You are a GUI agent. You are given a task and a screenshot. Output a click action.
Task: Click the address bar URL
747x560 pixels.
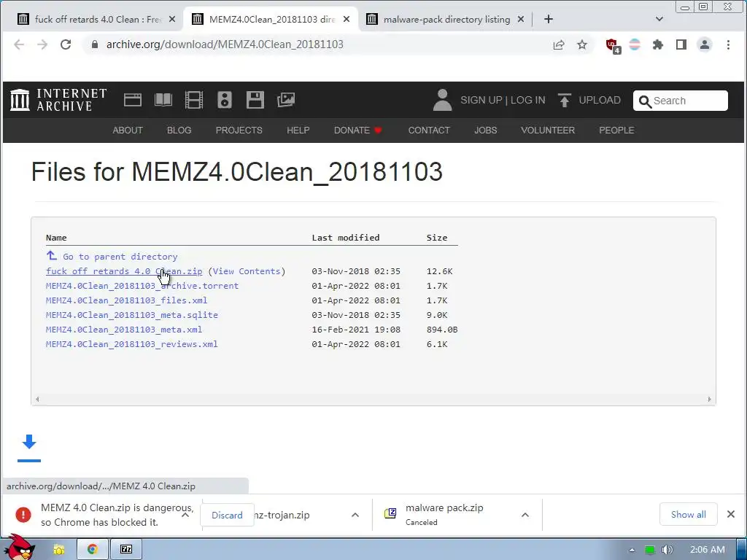tap(225, 44)
